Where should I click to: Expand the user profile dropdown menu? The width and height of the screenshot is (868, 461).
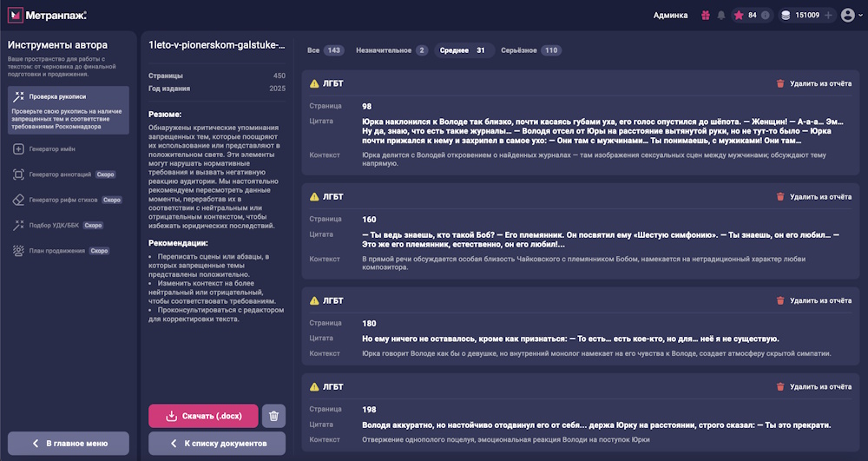pyautogui.click(x=852, y=15)
